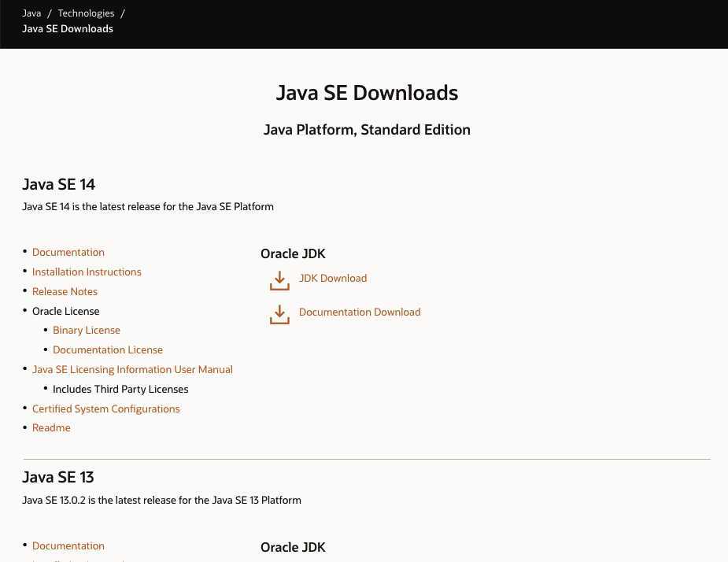This screenshot has height=562, width=728.
Task: Click the main Java SE Downloads page title
Action: point(367,92)
